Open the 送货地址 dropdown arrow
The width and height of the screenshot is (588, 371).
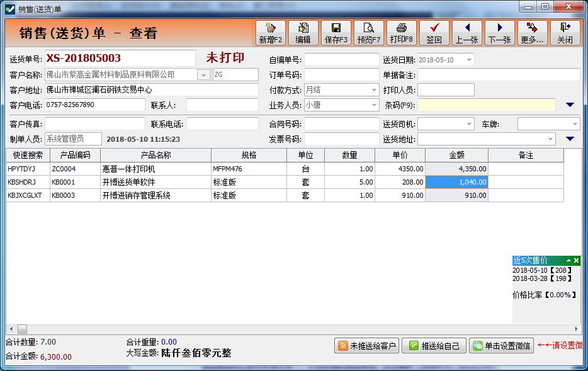[550, 139]
